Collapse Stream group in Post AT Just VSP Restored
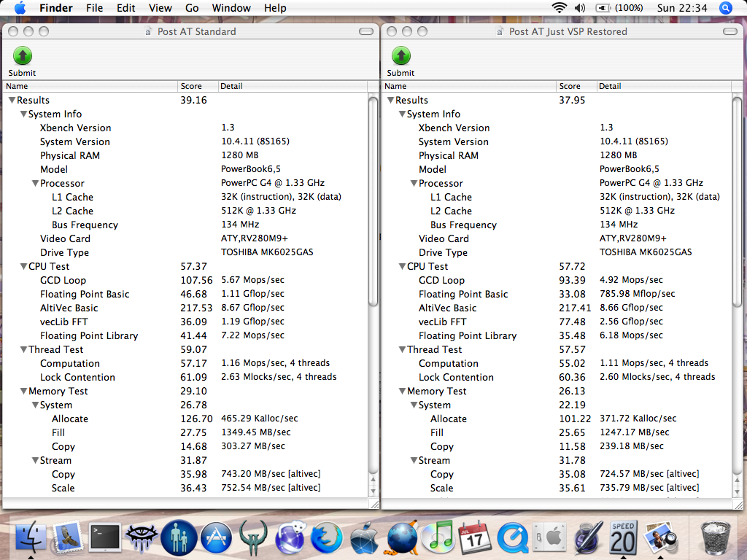Image resolution: width=747 pixels, height=560 pixels. pos(414,461)
